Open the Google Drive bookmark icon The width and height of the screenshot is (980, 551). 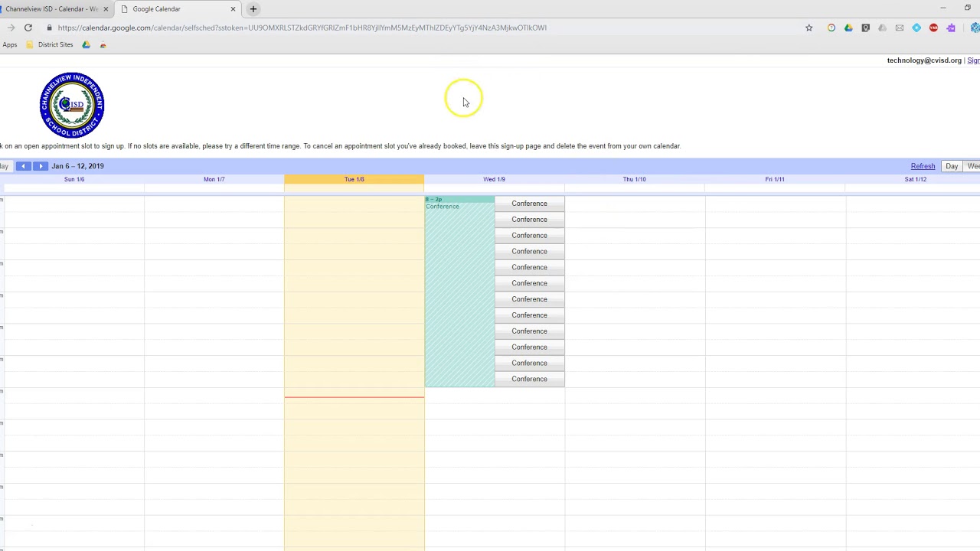click(86, 44)
